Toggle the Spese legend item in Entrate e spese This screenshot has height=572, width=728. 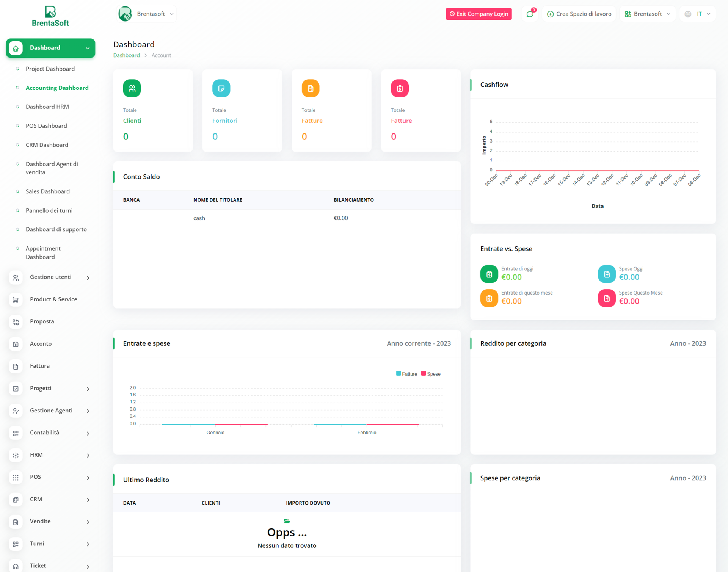click(x=431, y=373)
